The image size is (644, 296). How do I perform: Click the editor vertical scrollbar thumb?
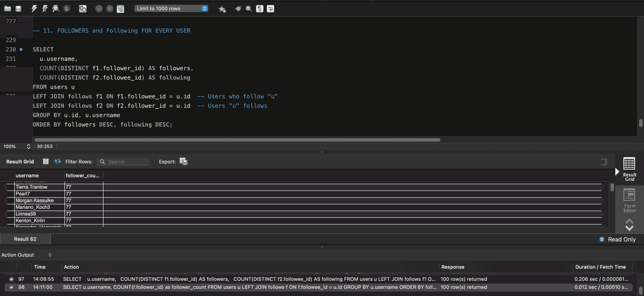pos(641,123)
